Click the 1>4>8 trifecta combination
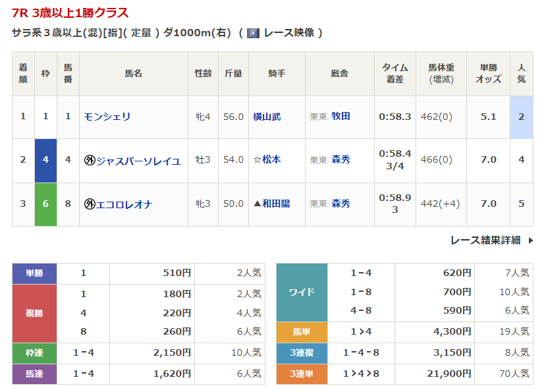544x392 pixels. point(361,374)
